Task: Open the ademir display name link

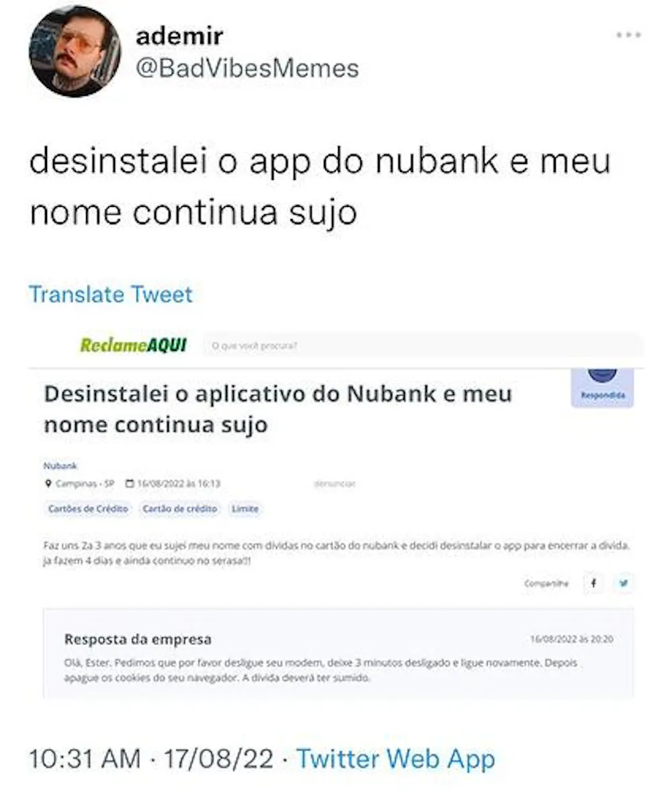Action: 179,36
